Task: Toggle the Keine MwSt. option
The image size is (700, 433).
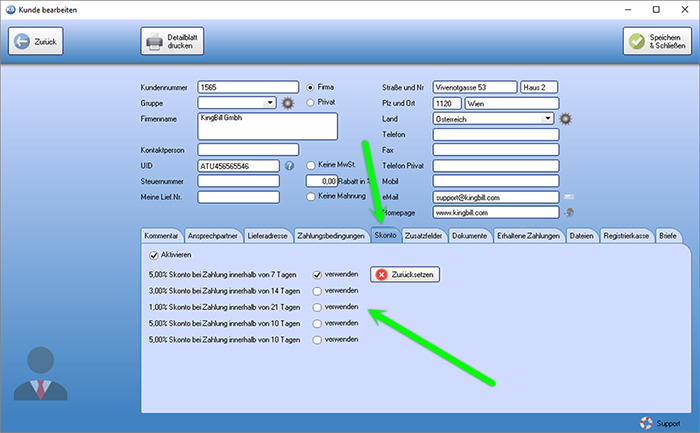Action: click(x=311, y=166)
